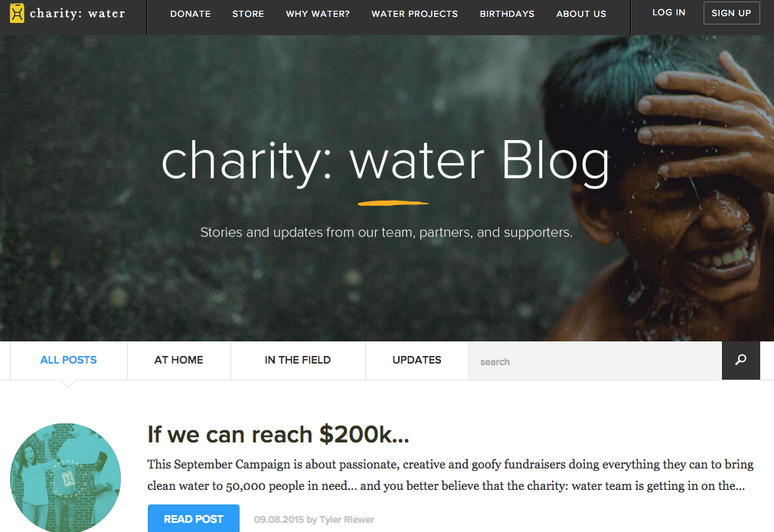Click the yellow jerry can logo icon

click(17, 13)
